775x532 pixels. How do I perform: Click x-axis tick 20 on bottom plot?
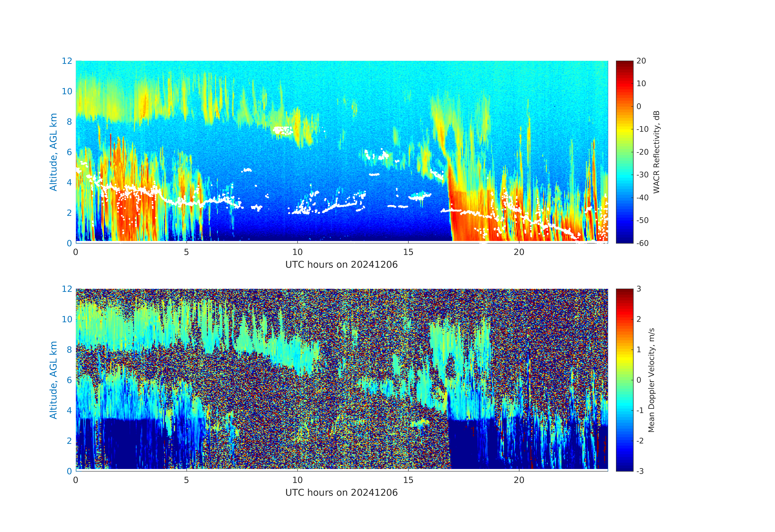(x=519, y=480)
